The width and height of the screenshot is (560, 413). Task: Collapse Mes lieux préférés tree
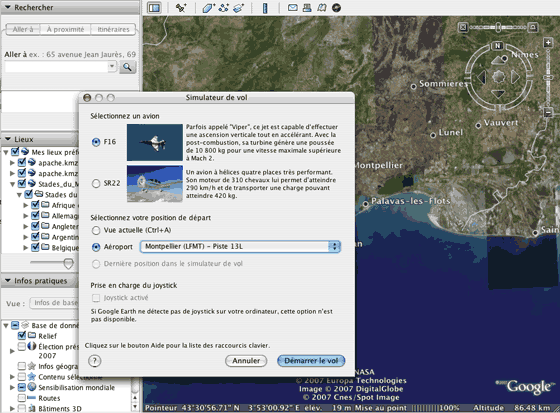click(6, 152)
